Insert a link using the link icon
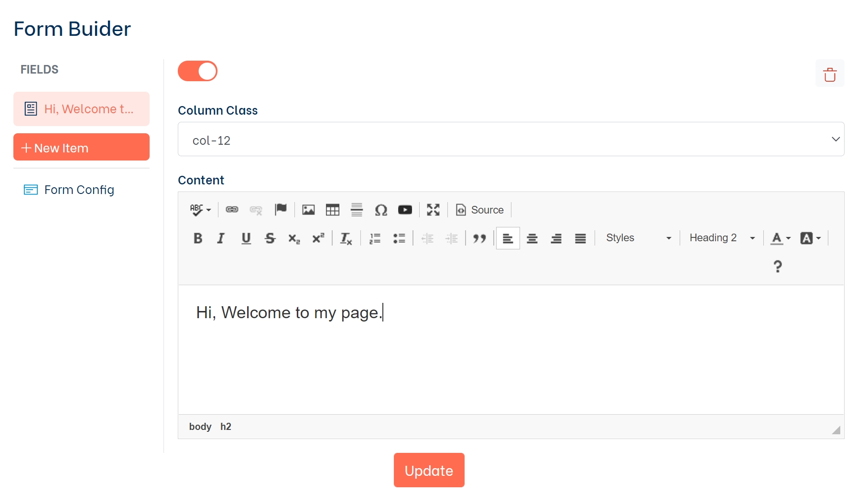 (232, 210)
